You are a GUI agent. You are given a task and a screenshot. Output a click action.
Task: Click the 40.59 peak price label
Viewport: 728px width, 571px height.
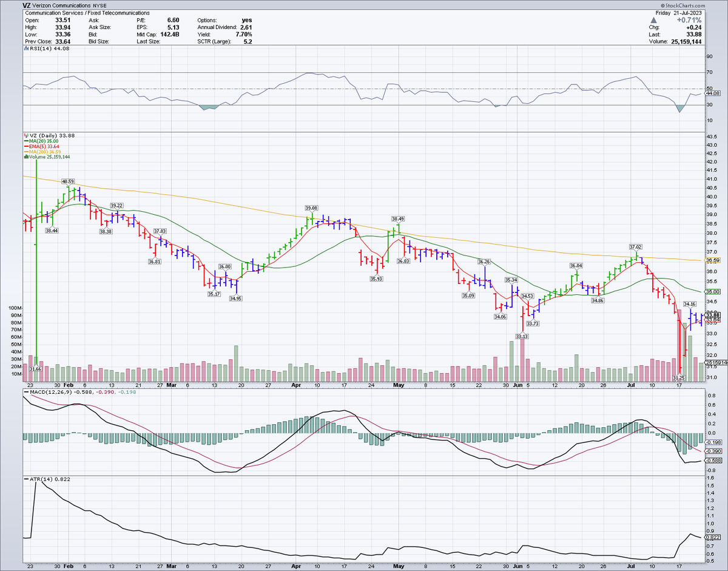(67, 181)
